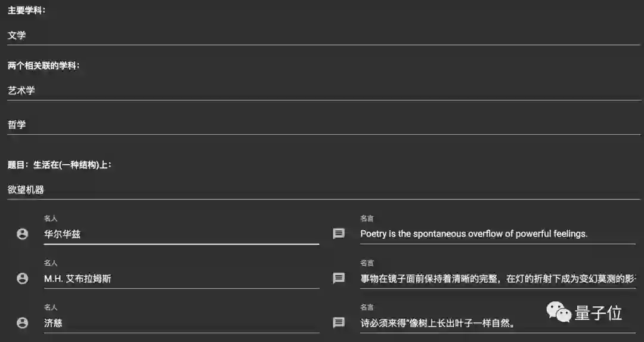Click the 题目：生活在(一种结构)上 heading label

(x=60, y=165)
